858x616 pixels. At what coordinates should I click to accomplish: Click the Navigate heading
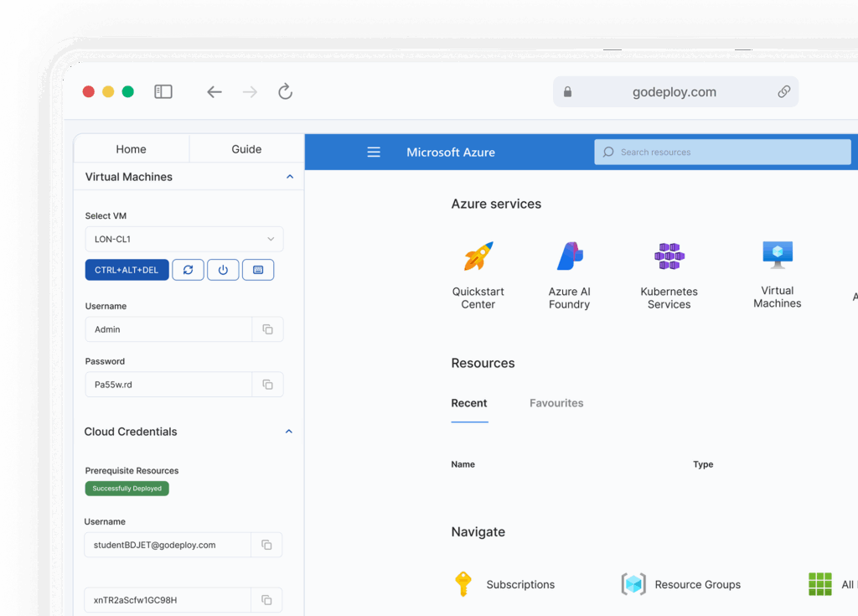tap(478, 531)
